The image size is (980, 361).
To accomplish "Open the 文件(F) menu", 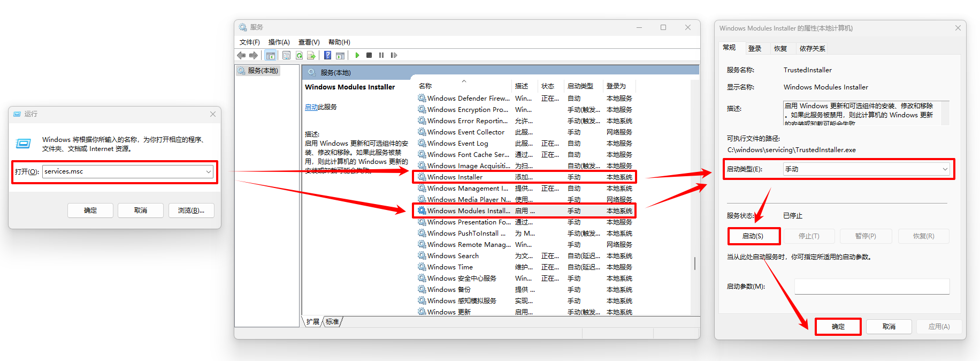I will [250, 42].
